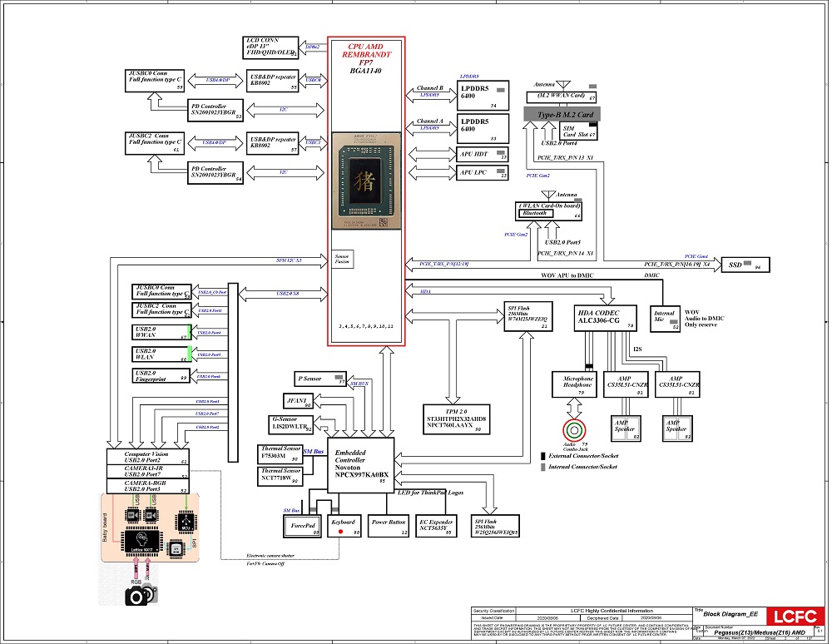This screenshot has width=832, height=644.
Task: Select the Sensor Fusion box inside CPU
Action: [x=342, y=259]
